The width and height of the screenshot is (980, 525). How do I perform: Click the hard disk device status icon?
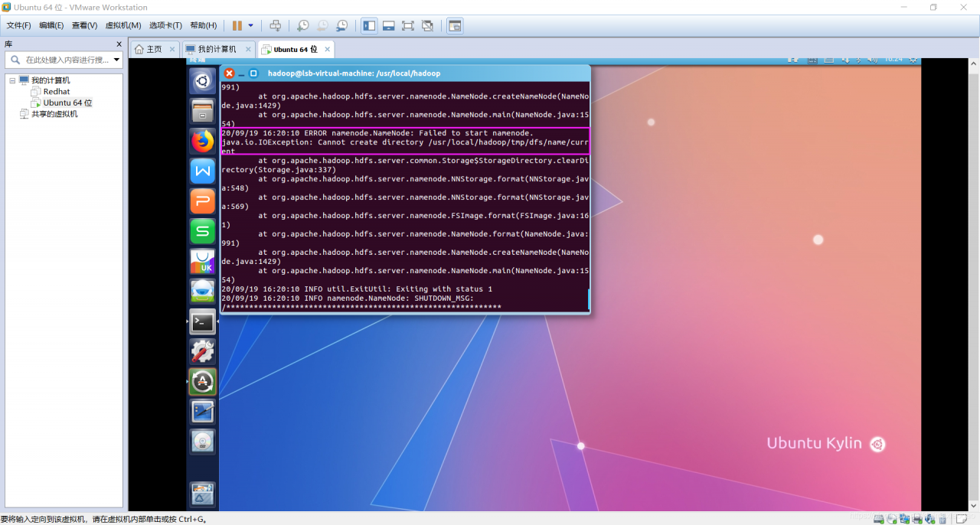click(879, 518)
